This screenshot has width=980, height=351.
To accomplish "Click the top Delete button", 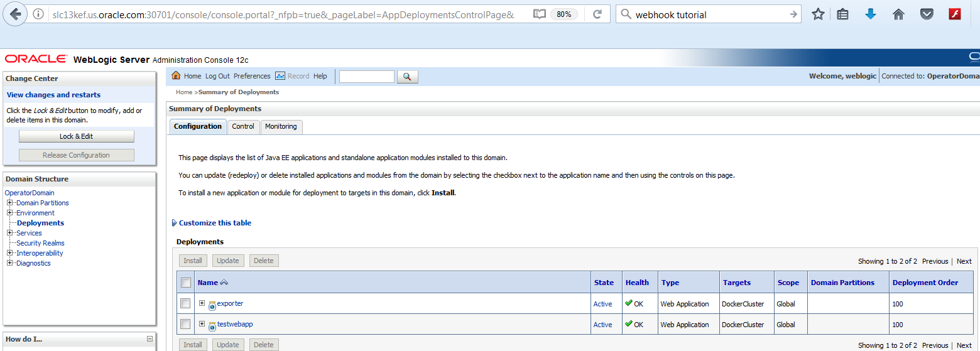I will tap(264, 261).
